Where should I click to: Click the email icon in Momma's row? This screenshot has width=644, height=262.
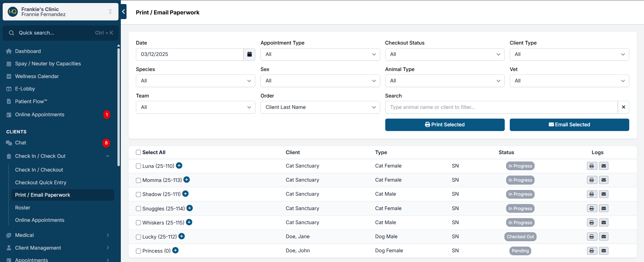[x=604, y=180]
